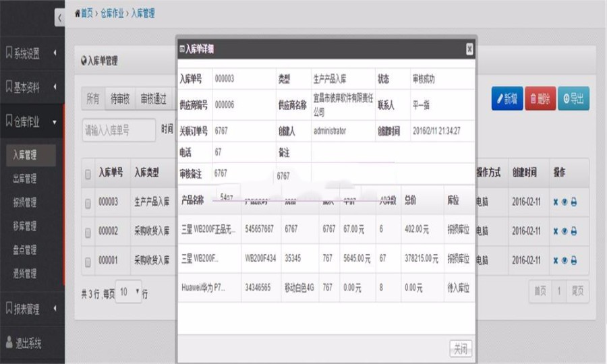This screenshot has height=364, width=607.
Task: Open 入库管理 in the sidebar
Action: (31, 155)
